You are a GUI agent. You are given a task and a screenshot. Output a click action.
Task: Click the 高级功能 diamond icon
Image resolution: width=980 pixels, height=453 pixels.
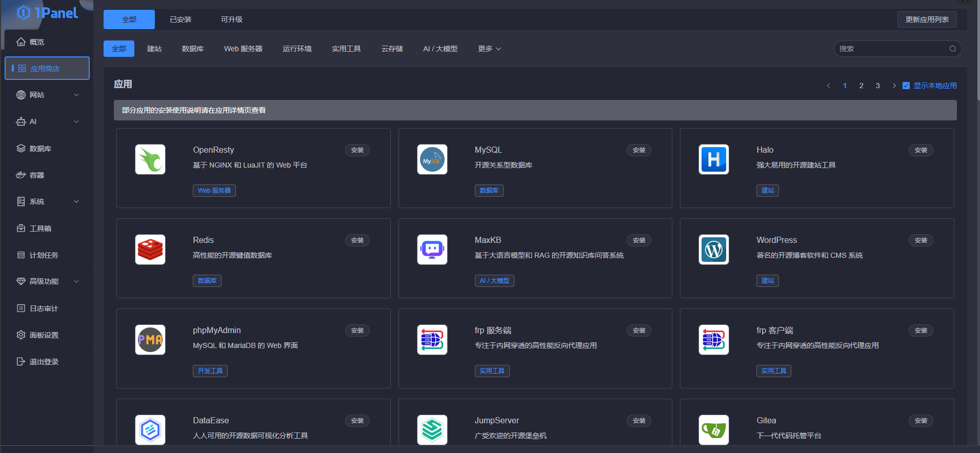click(x=21, y=281)
